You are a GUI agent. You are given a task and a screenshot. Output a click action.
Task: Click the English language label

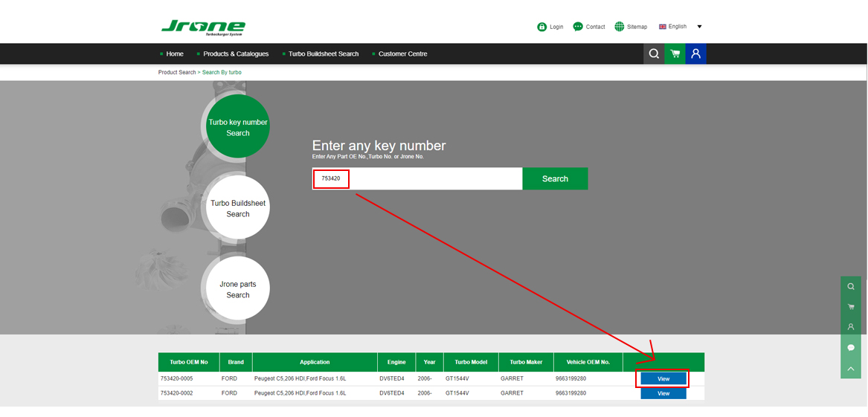pos(678,27)
